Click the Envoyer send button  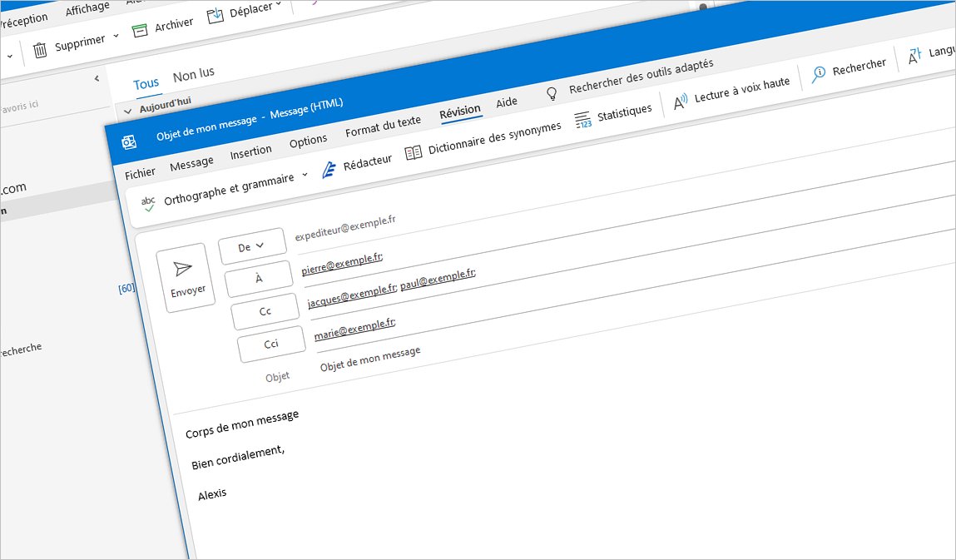pyautogui.click(x=186, y=278)
